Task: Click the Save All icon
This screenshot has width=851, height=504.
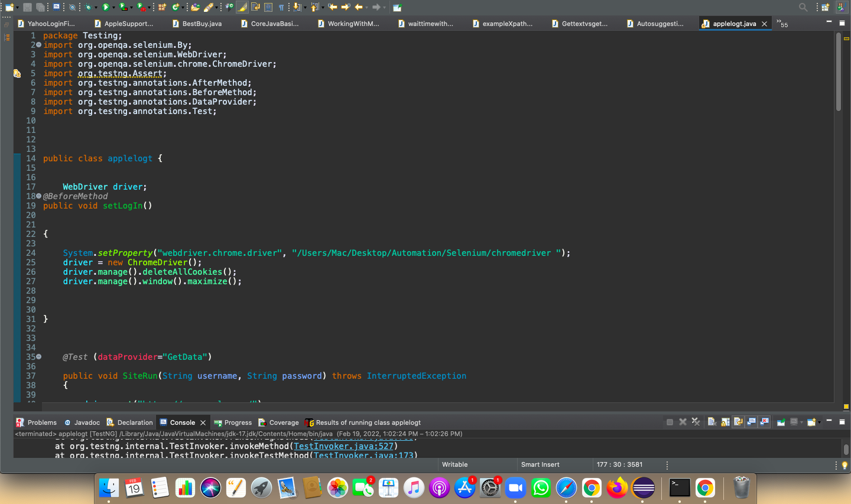Action: click(40, 7)
